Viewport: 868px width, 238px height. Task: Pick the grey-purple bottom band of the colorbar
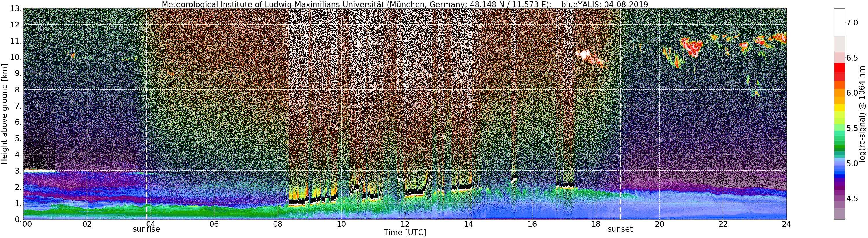click(839, 213)
